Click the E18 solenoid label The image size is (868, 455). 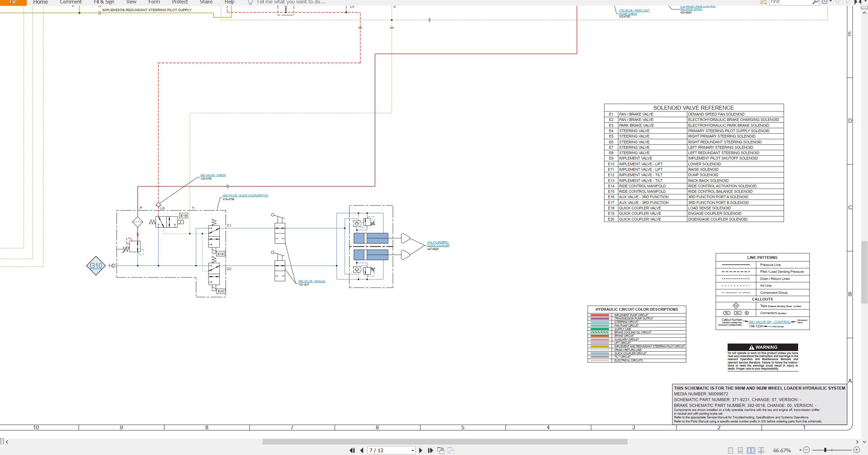tap(183, 215)
